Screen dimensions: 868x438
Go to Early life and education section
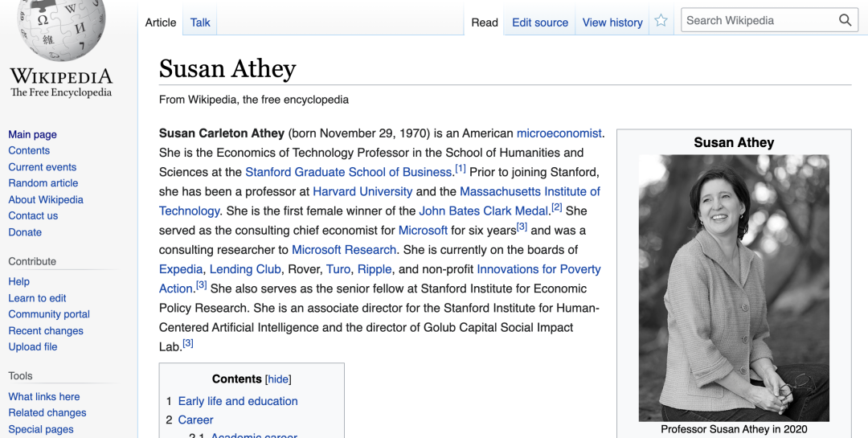click(x=238, y=401)
